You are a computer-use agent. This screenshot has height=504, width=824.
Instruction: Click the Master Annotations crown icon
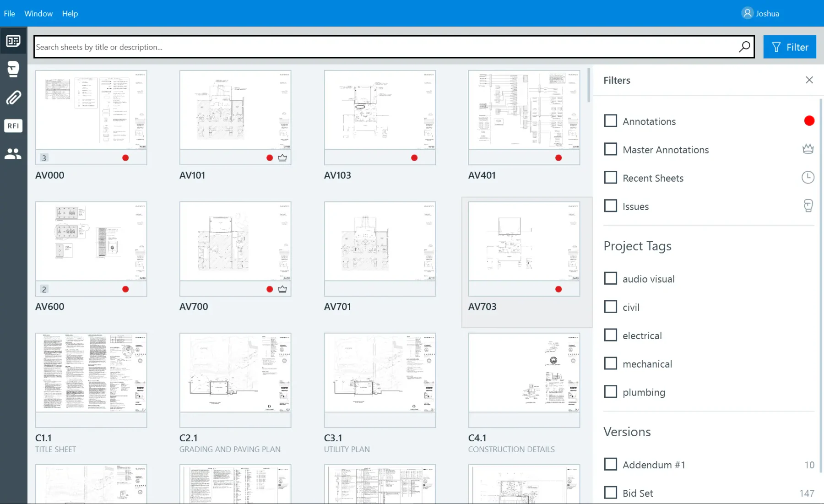pyautogui.click(x=808, y=149)
